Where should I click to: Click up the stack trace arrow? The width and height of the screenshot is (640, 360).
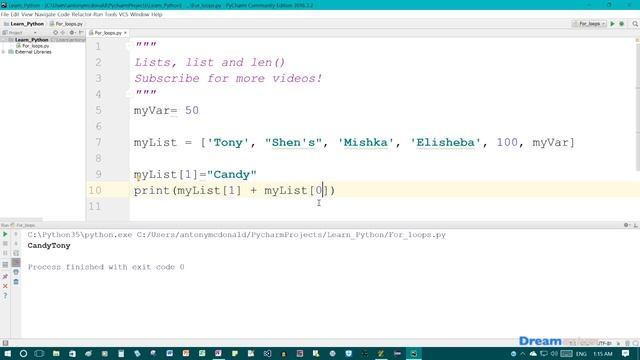[16, 234]
